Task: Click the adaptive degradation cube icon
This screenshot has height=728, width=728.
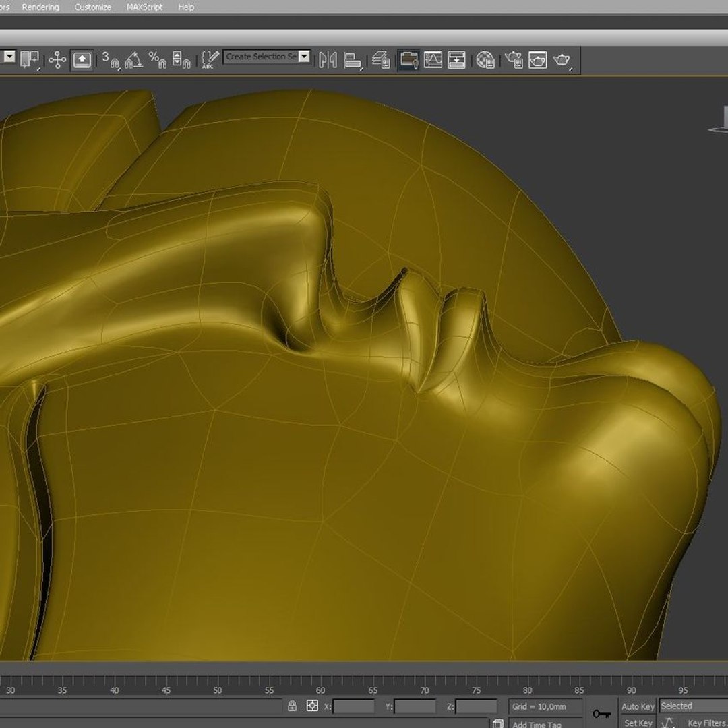Action: pos(497,723)
